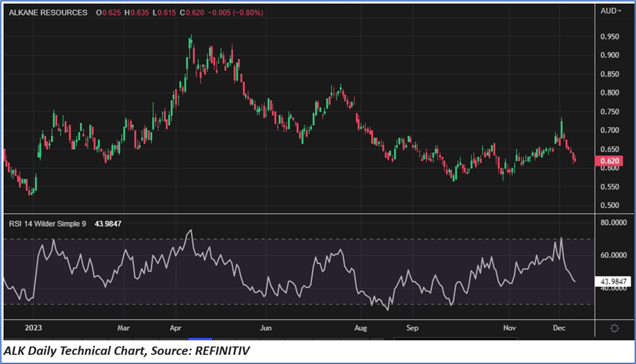Select the RSI 14 Wilder Simple 9 label
The height and width of the screenshot is (364, 636).
[47, 223]
